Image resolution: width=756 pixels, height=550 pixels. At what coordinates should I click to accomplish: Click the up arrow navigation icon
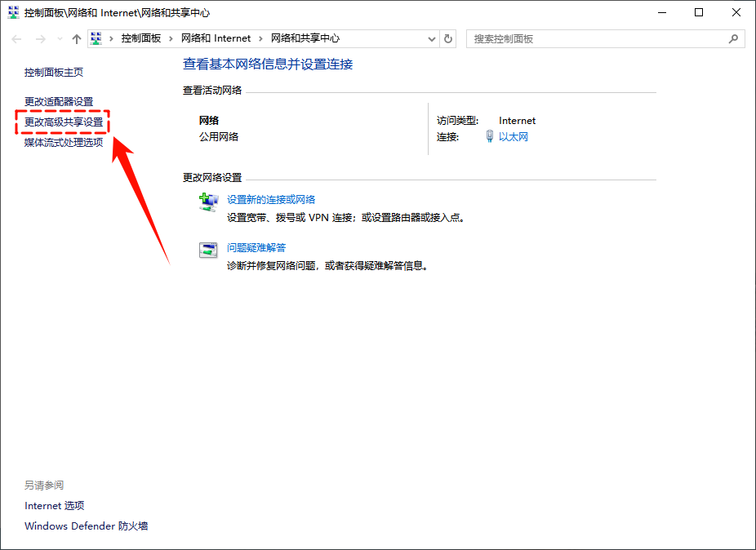pos(76,38)
